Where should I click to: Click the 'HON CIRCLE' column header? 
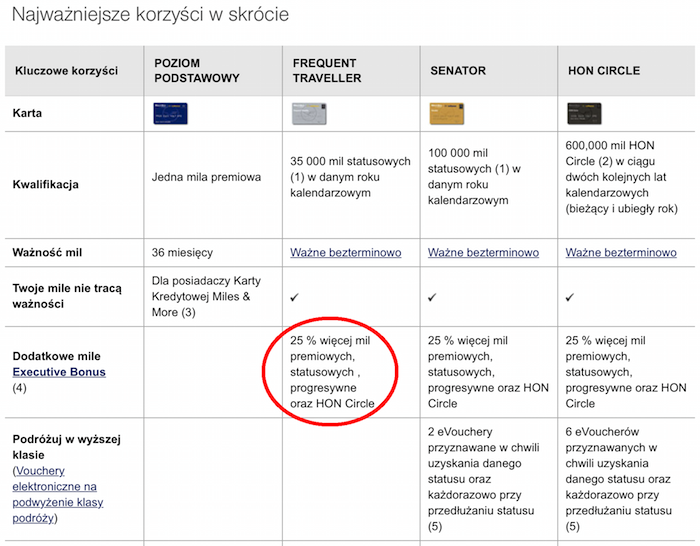(x=604, y=71)
